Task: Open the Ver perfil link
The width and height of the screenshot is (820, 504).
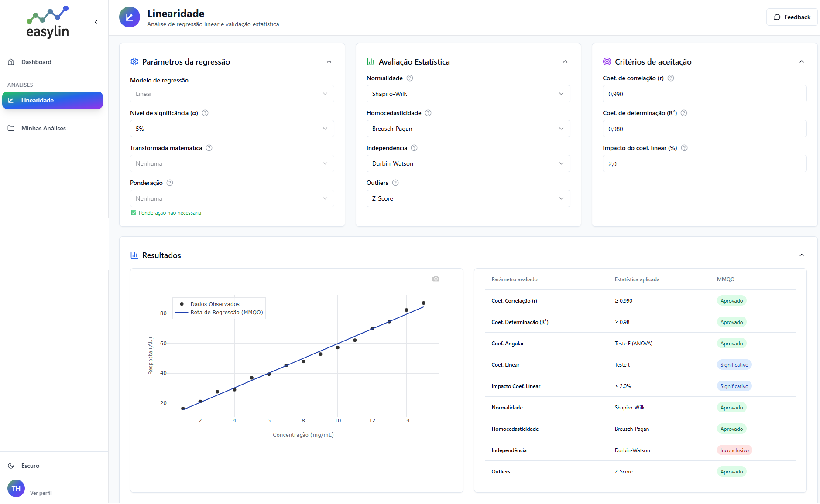Action: click(x=41, y=493)
